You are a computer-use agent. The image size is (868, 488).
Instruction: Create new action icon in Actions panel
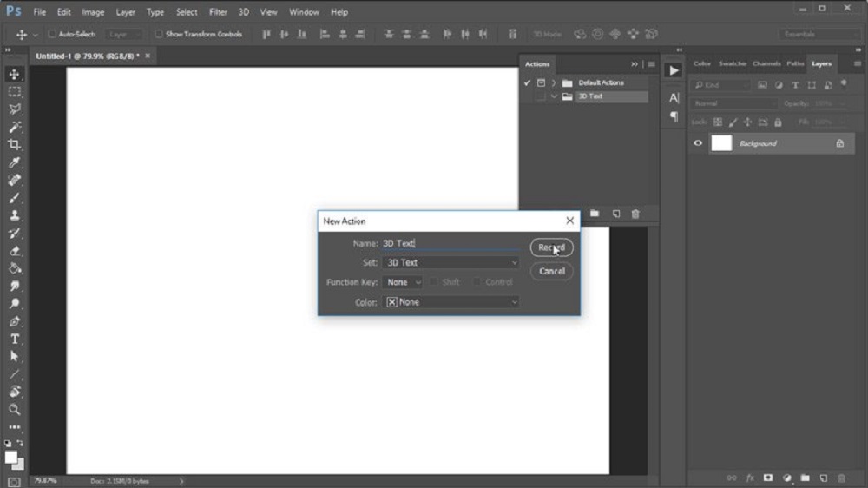[615, 214]
